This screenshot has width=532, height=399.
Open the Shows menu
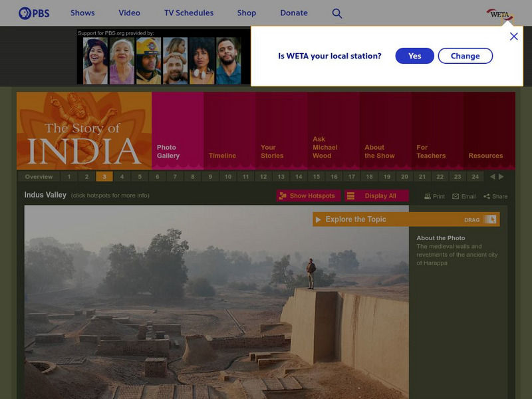pos(81,13)
